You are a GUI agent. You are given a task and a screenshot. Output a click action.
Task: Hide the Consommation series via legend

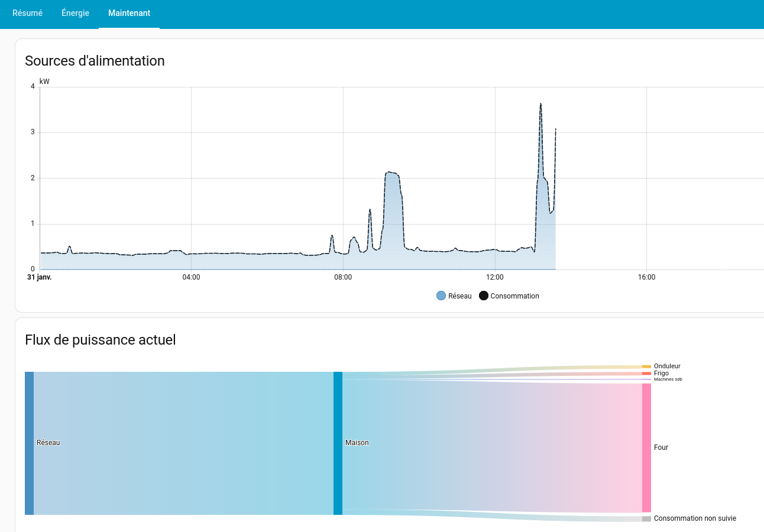point(514,296)
